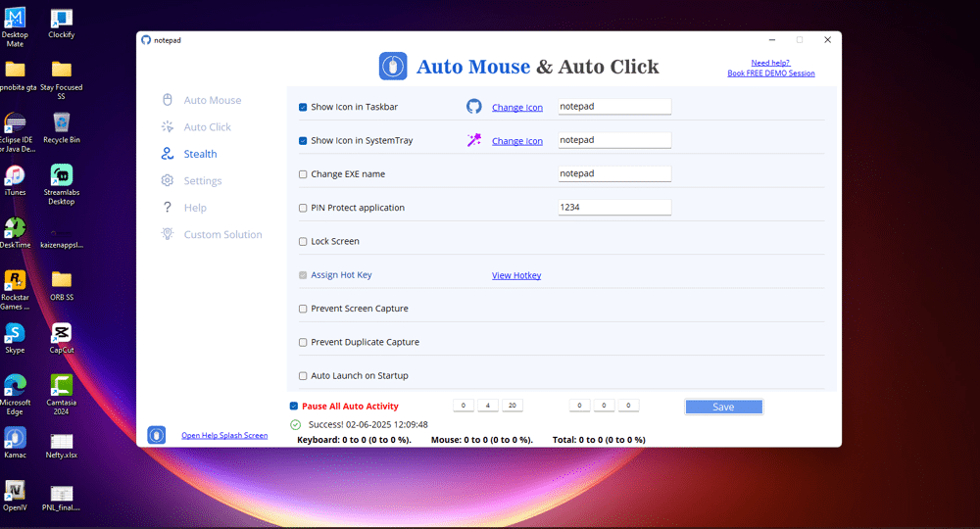This screenshot has height=529, width=980.
Task: Enable the Lock Screen checkbox
Action: (303, 241)
